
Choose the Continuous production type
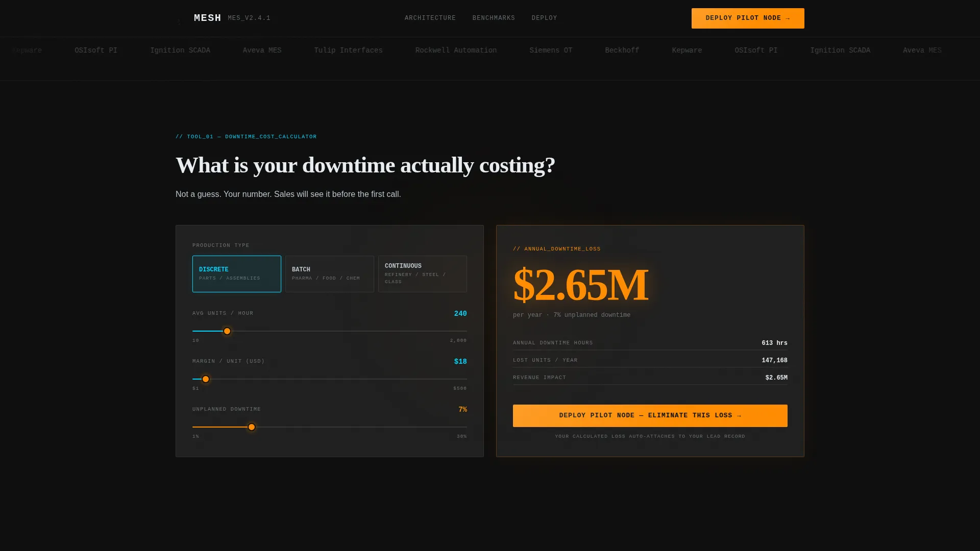point(423,274)
